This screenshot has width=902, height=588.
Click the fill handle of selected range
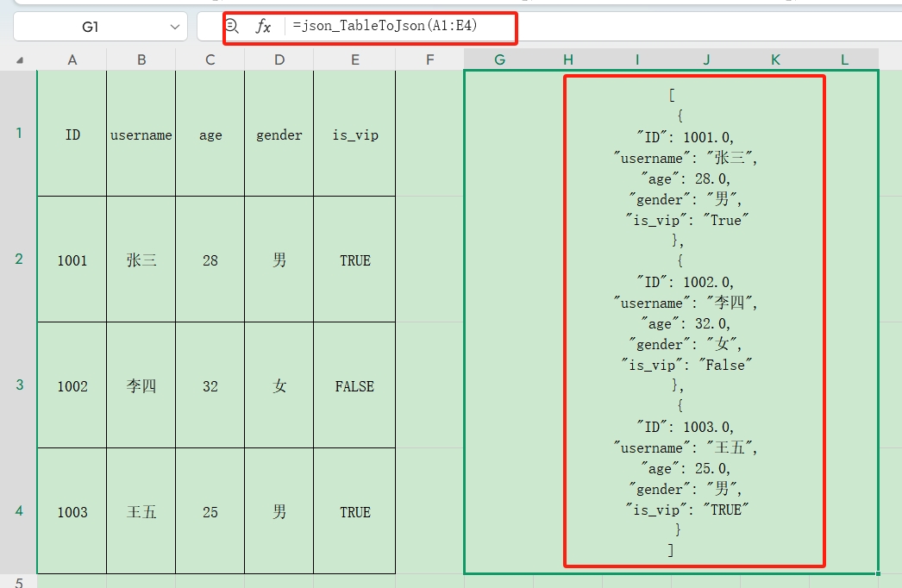(x=878, y=573)
